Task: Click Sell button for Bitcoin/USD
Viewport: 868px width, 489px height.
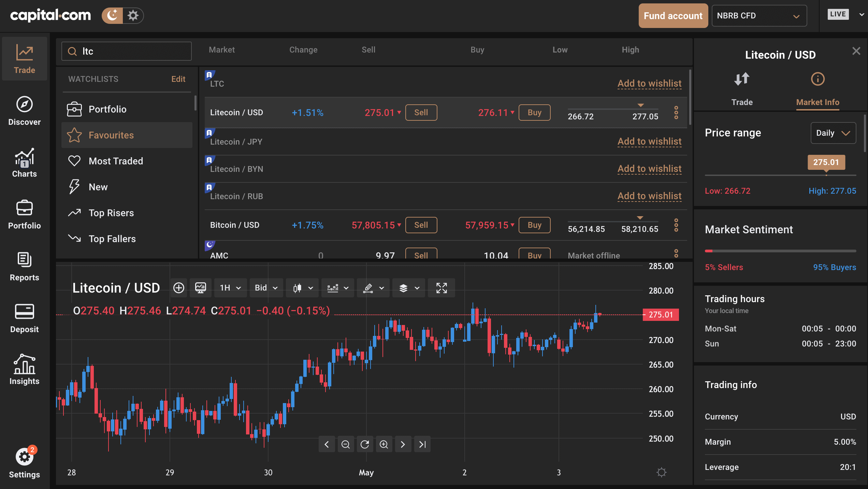Action: pos(421,224)
